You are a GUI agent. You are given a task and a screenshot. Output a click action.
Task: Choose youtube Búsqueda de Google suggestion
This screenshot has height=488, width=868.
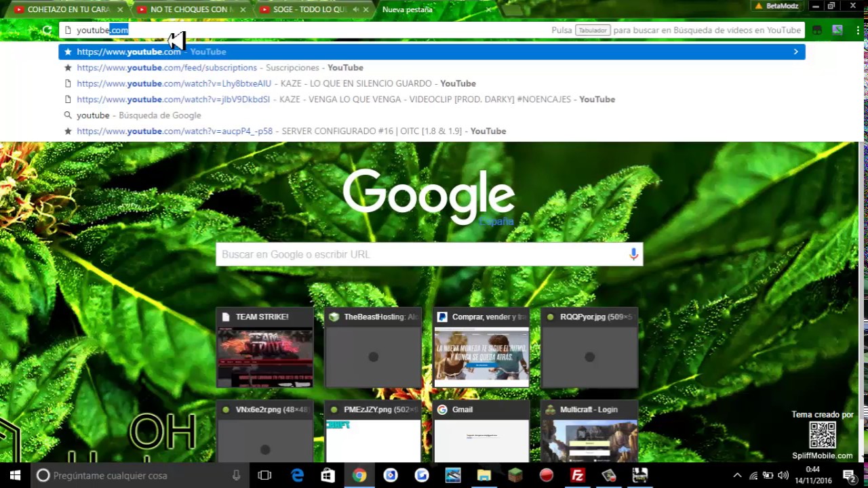431,115
